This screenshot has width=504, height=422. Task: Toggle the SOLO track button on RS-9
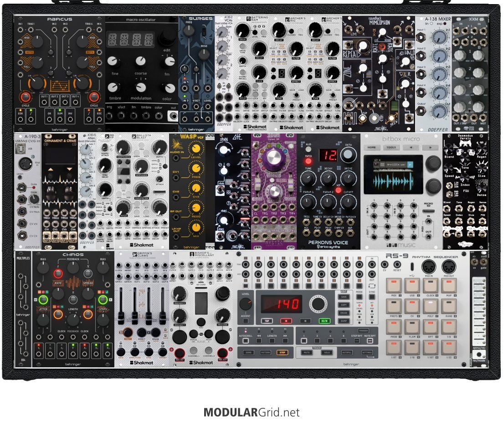pos(327,353)
